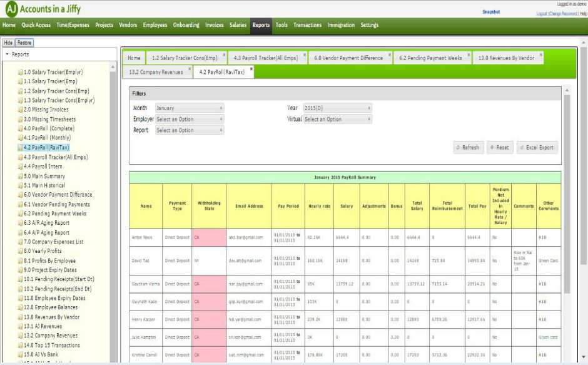The height and width of the screenshot is (365, 588).
Task: Click the 8.0 Yearly Profits report icon
Action: pyautogui.click(x=20, y=251)
